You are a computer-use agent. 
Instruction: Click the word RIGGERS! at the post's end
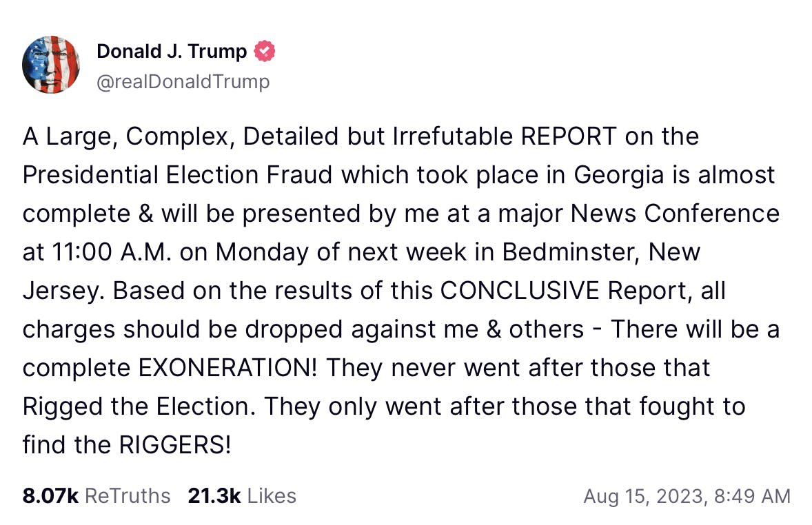(175, 445)
